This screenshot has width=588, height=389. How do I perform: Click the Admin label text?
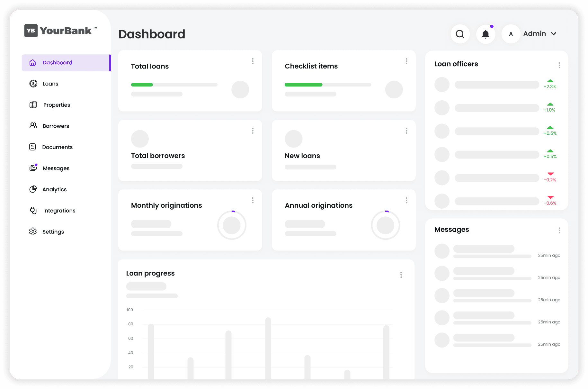coord(534,34)
